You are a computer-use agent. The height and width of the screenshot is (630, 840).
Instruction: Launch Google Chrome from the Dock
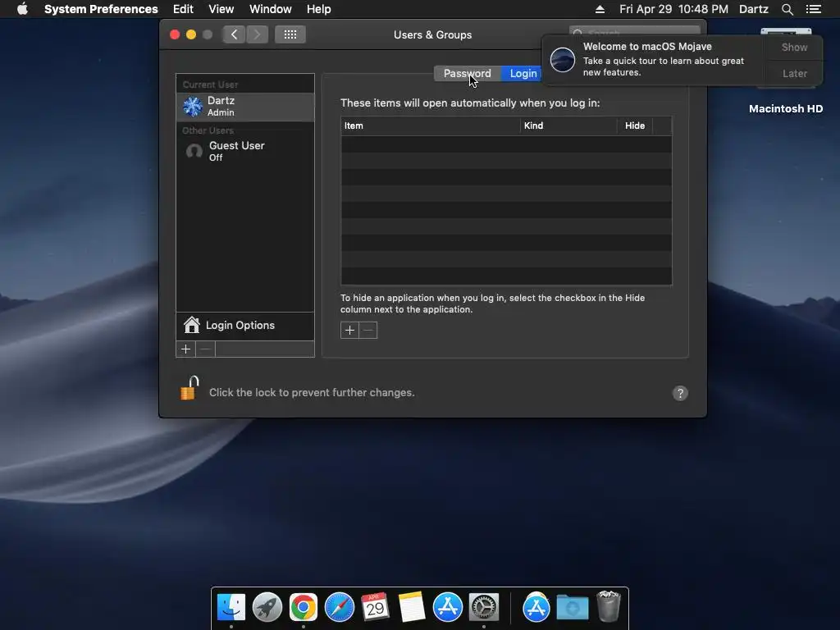[x=304, y=608]
